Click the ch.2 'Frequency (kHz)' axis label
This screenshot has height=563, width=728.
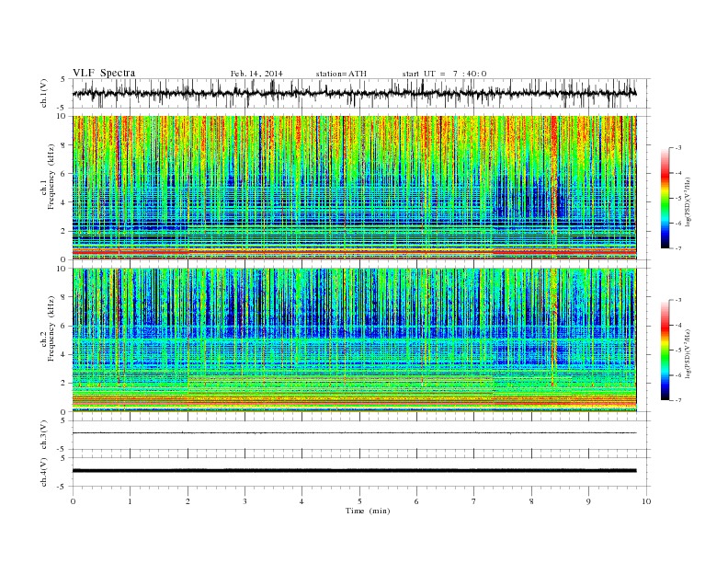point(49,327)
